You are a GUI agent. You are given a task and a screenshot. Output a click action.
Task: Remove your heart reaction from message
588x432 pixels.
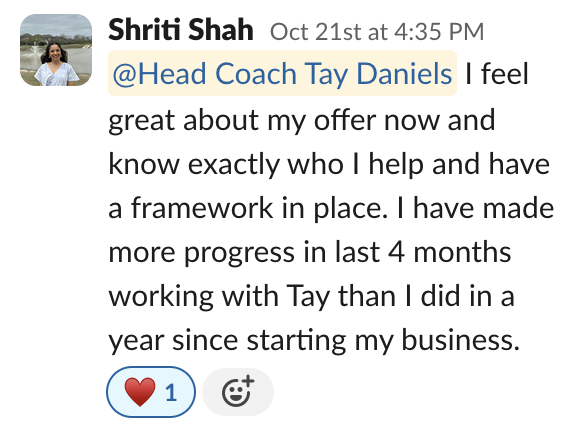pos(151,392)
